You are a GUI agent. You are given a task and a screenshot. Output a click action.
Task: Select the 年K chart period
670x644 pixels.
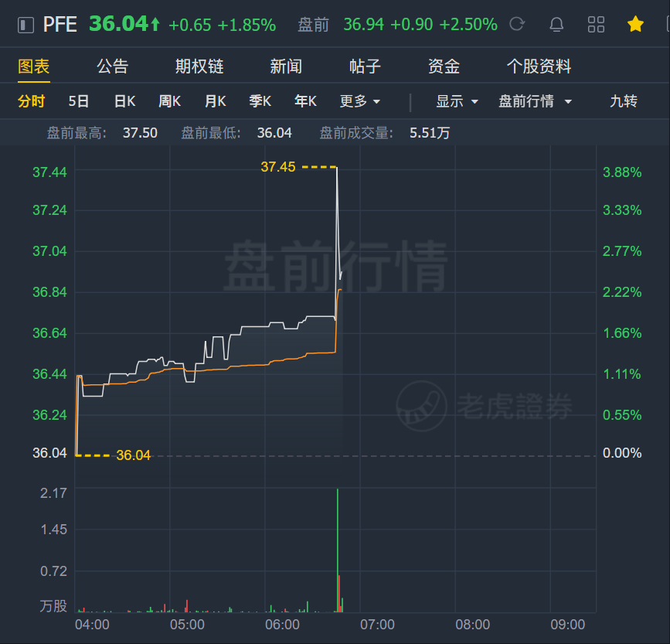[305, 101]
